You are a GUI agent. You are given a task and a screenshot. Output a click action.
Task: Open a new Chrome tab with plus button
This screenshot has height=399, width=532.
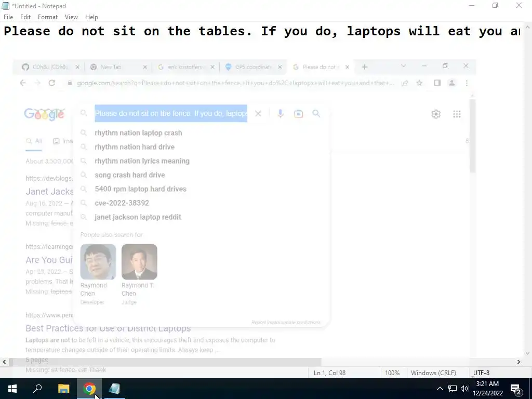pos(364,67)
